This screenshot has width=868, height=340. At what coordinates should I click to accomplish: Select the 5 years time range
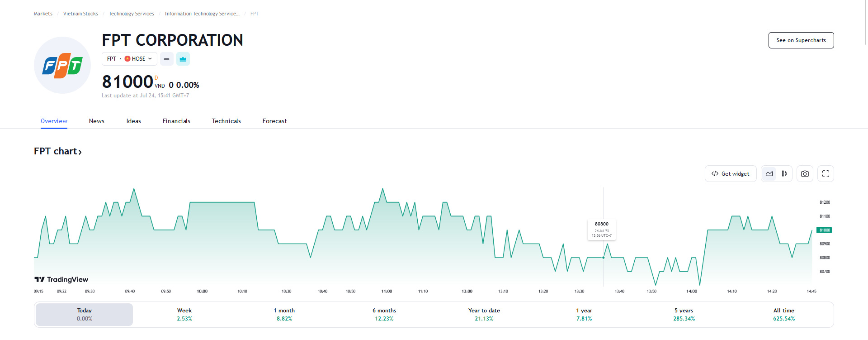(684, 314)
